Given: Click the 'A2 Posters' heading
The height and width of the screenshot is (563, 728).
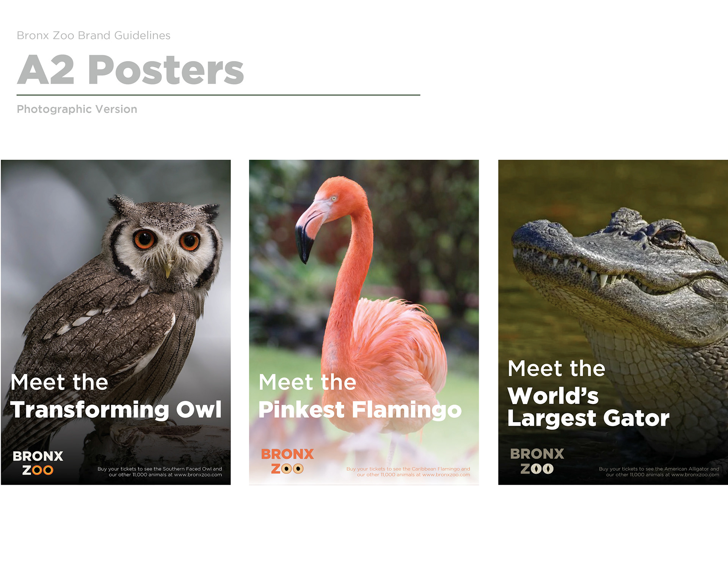Looking at the screenshot, I should [x=130, y=69].
